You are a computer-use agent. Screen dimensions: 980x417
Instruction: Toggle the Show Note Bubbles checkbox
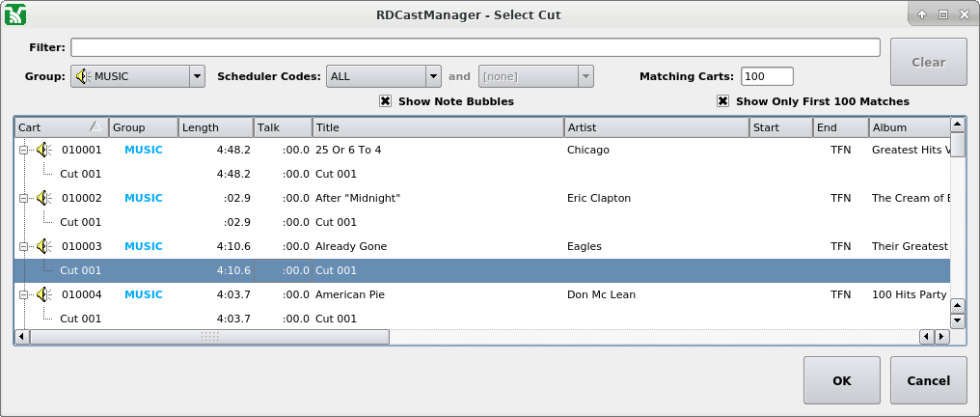tap(386, 101)
